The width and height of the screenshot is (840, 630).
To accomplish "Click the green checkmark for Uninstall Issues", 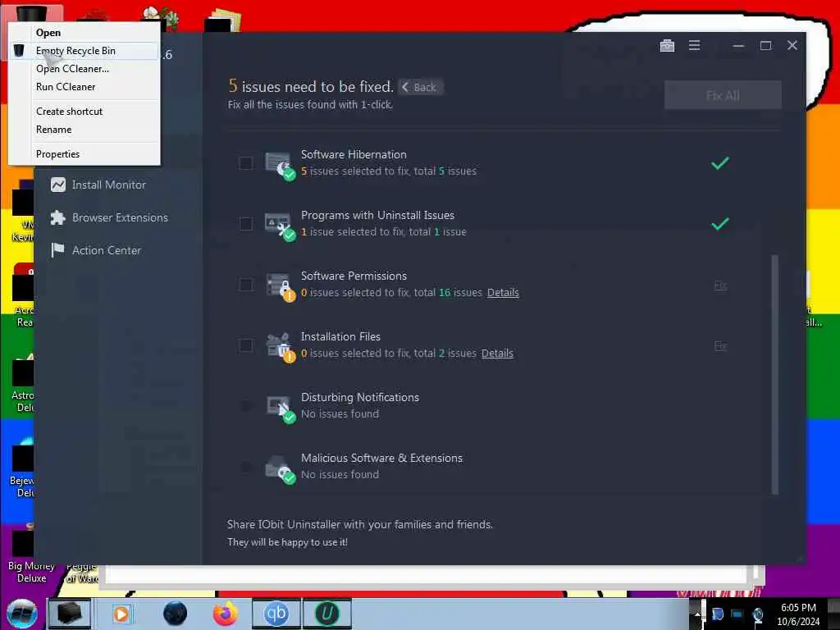I will [720, 223].
